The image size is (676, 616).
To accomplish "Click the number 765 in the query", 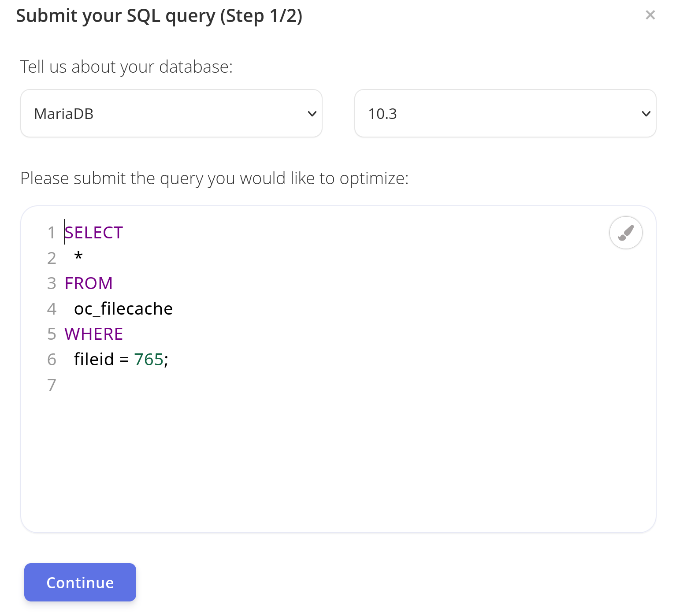I will click(x=149, y=360).
